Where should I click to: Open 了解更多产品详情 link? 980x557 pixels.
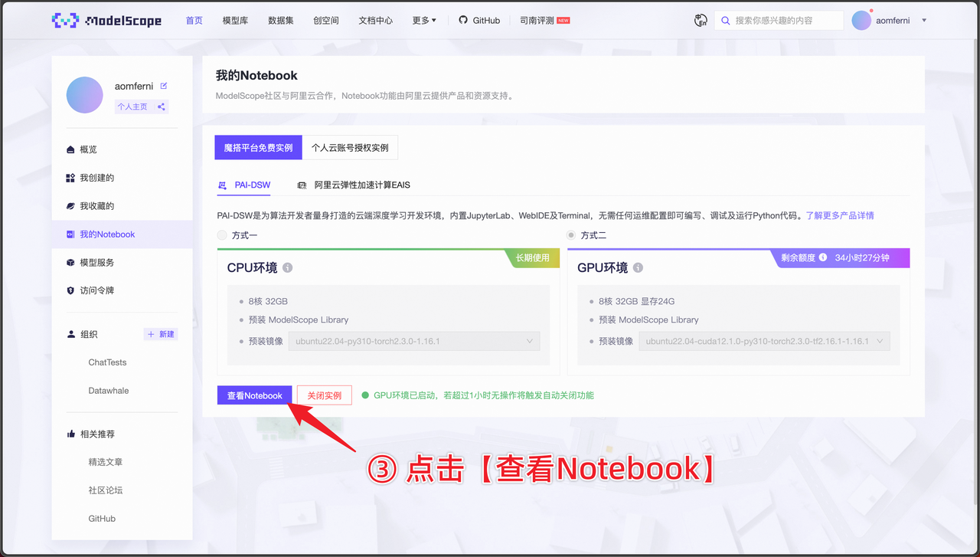(840, 215)
